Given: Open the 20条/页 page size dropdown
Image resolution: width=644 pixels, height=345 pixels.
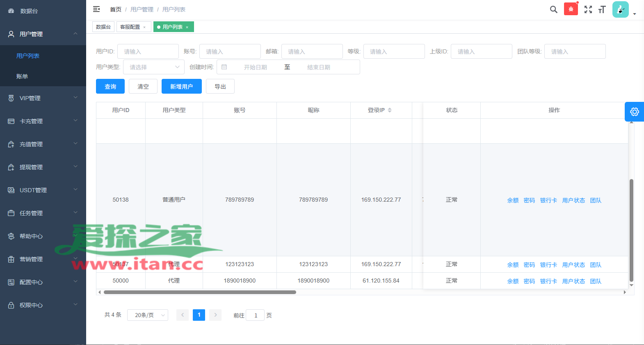Looking at the screenshot, I should click(x=148, y=315).
